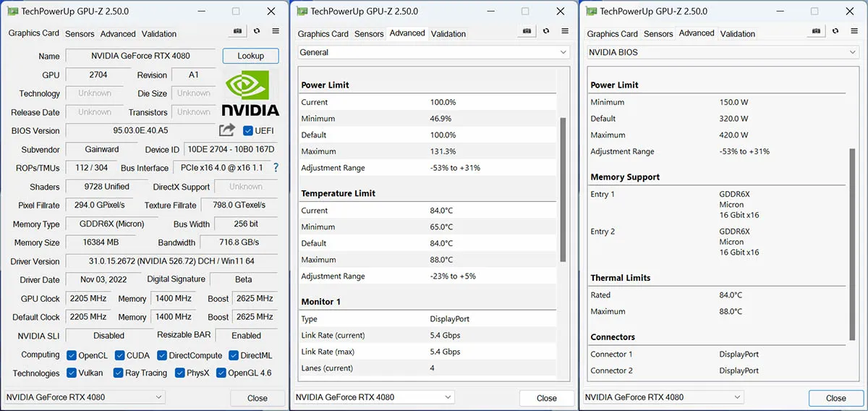Click the Monitor 1 Link Rate (max) value
The image size is (868, 411).
point(445,352)
